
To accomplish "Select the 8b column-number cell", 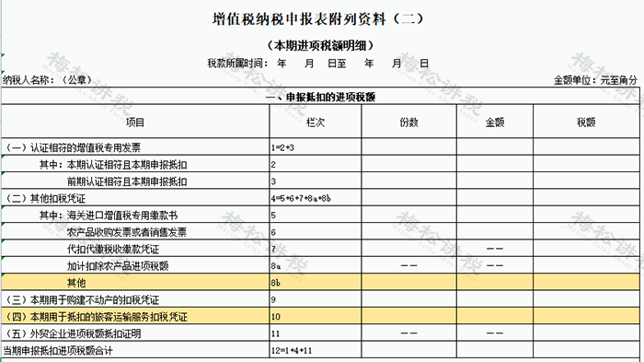I will pos(316,282).
